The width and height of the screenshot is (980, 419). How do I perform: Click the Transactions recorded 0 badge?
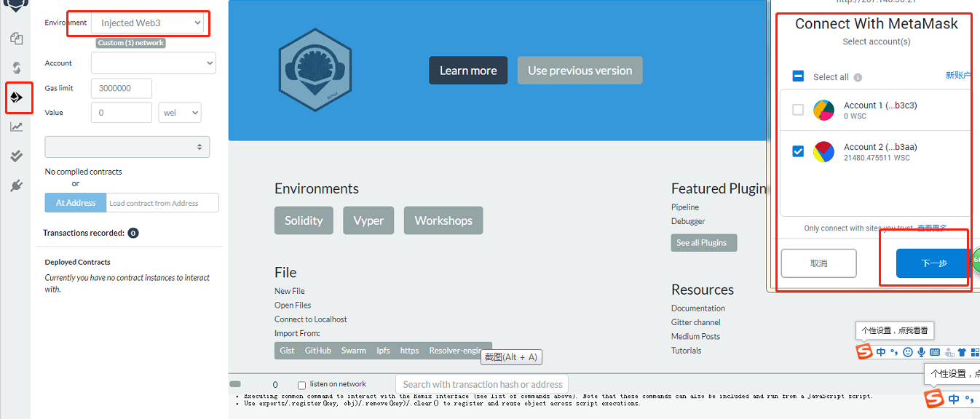133,234
